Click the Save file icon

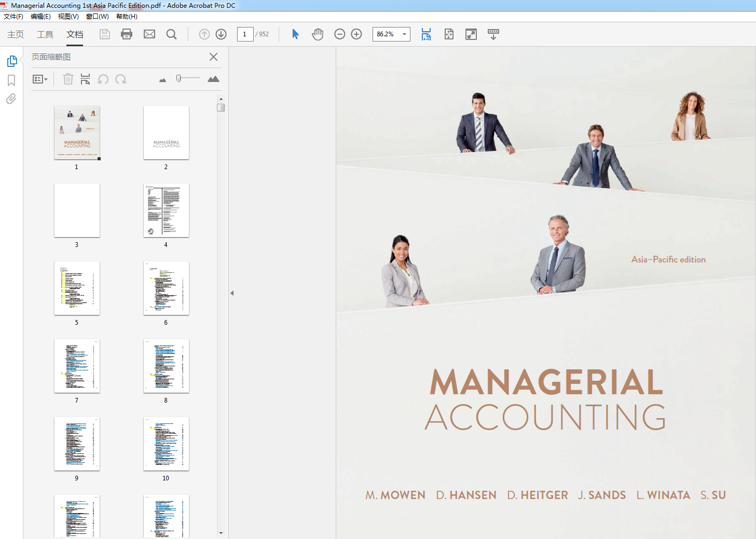tap(105, 34)
